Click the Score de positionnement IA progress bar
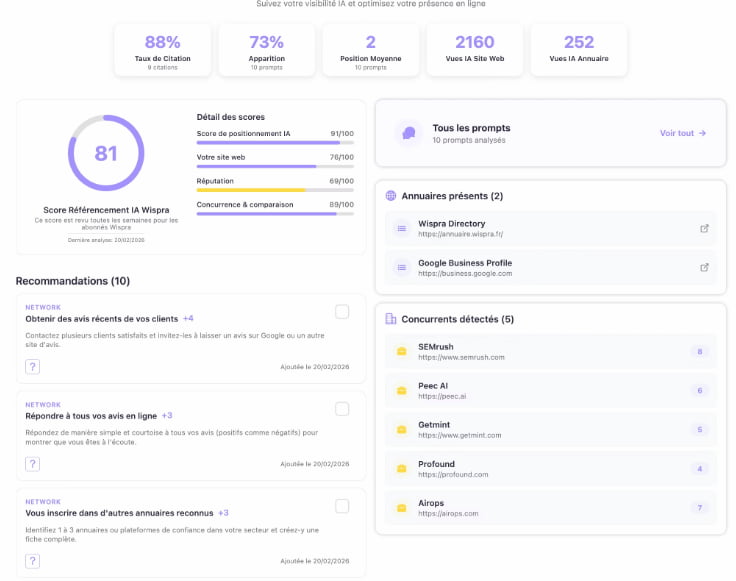 click(275, 142)
